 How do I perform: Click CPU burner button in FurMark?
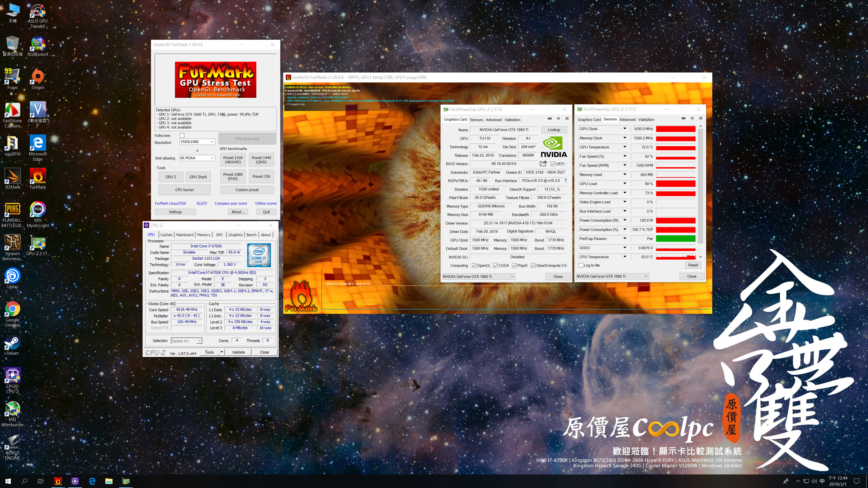tap(185, 190)
